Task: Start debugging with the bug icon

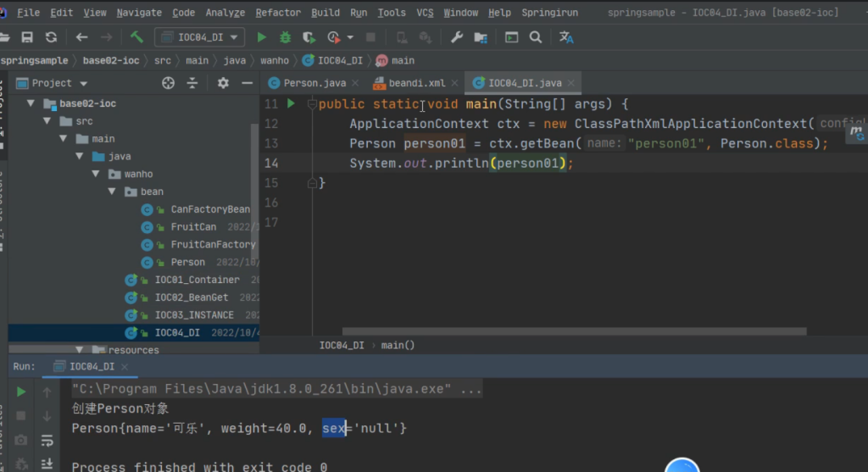Action: pos(286,37)
